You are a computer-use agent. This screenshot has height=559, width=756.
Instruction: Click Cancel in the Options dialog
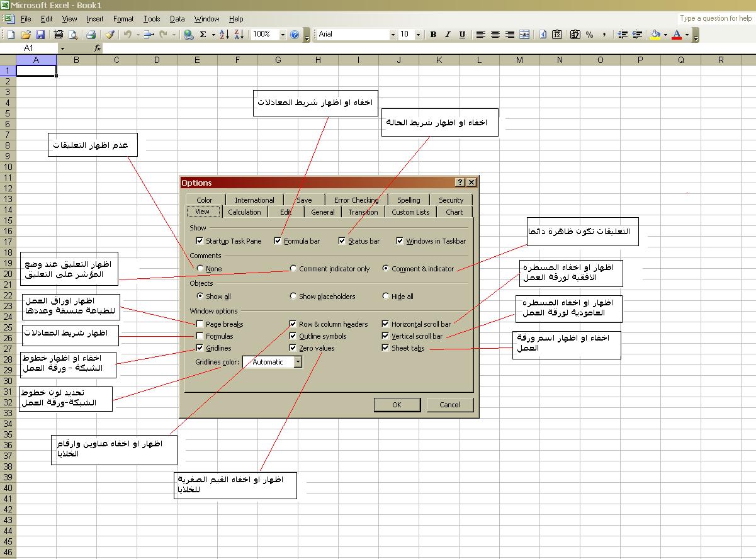tap(449, 405)
